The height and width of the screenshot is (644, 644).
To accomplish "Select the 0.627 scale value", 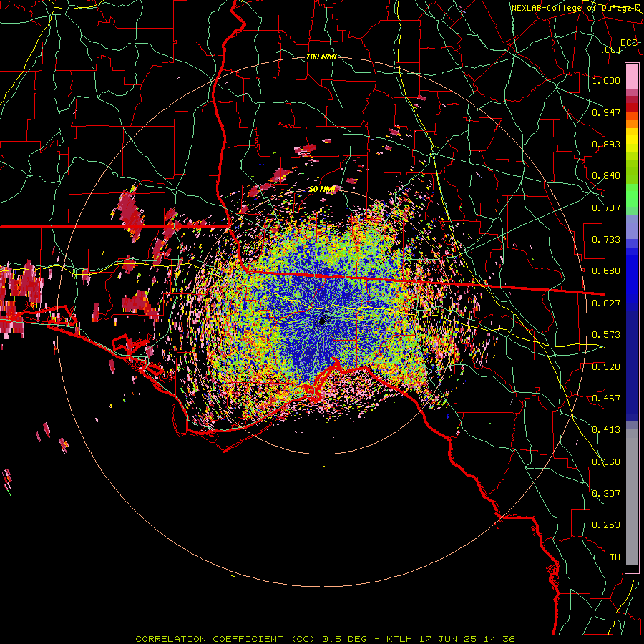I will 606,303.
